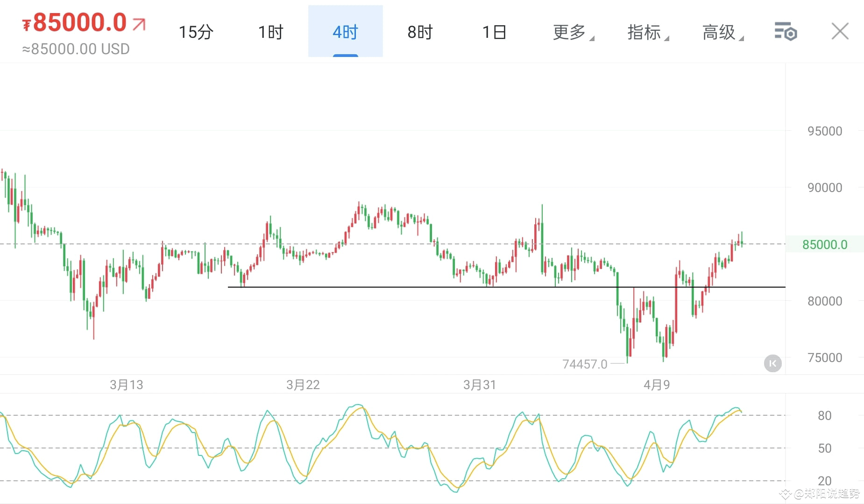
Task: Switch to the 4时 tab
Action: [x=345, y=32]
